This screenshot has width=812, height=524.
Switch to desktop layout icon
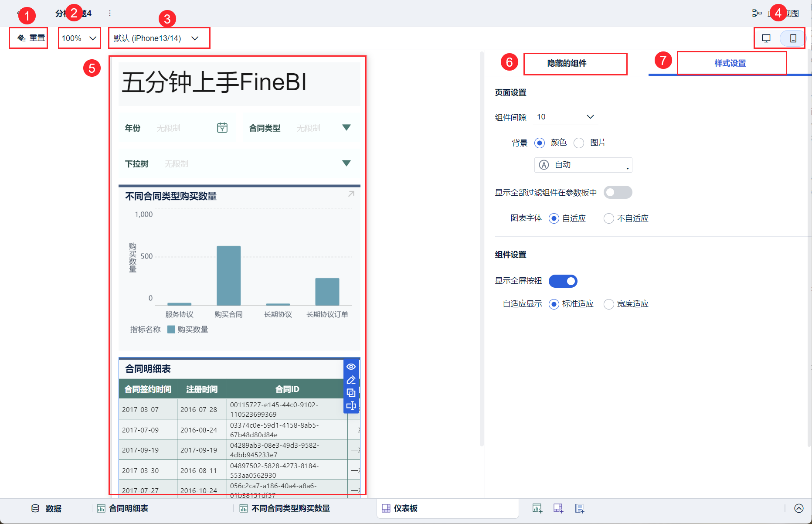coord(766,38)
